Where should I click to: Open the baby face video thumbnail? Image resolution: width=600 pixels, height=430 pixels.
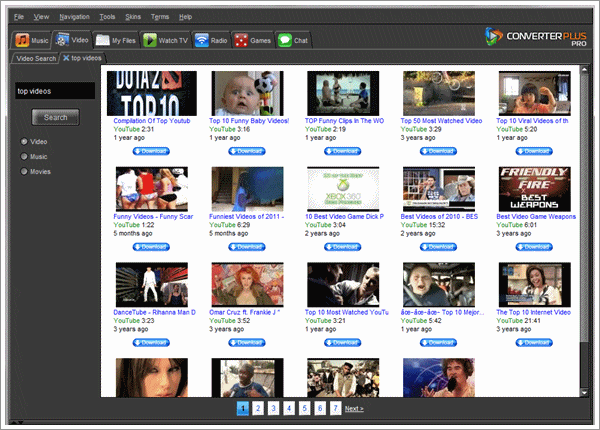[248, 93]
